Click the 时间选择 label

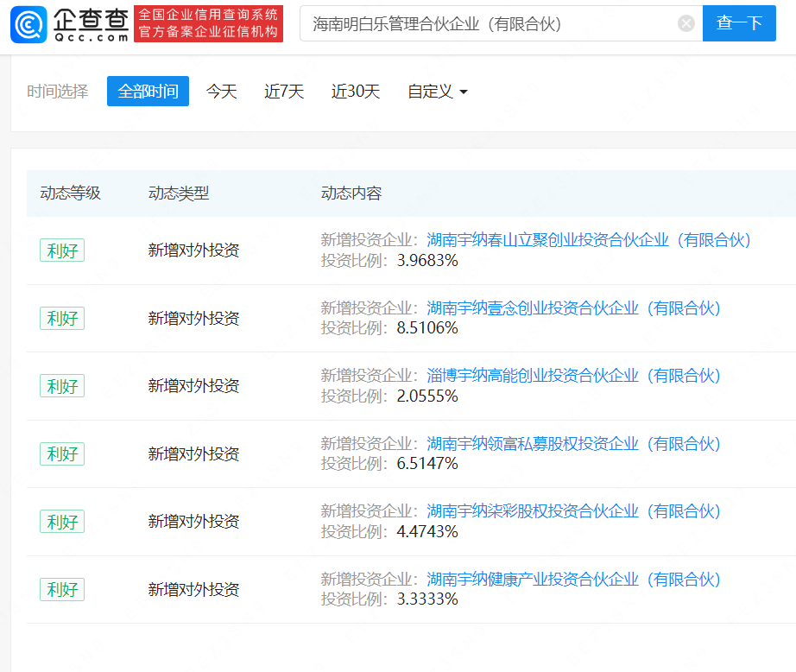[x=57, y=92]
